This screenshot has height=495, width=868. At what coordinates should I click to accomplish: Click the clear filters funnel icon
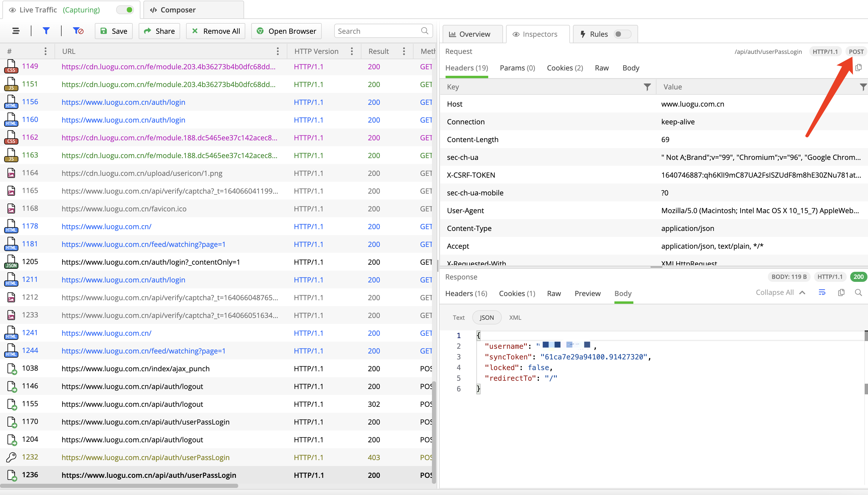coord(78,31)
